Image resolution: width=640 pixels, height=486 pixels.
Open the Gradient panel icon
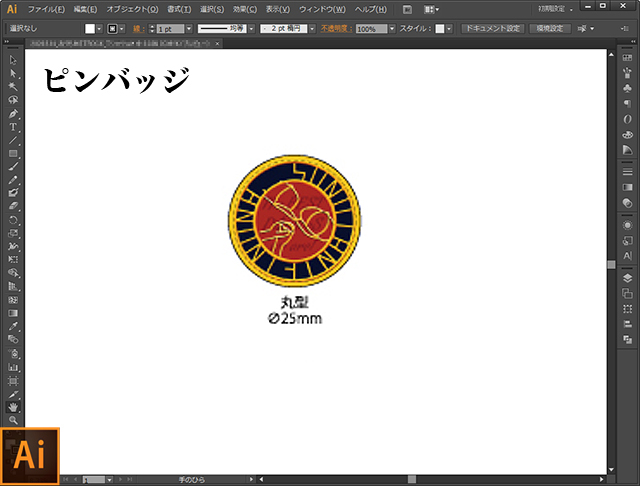click(x=627, y=187)
